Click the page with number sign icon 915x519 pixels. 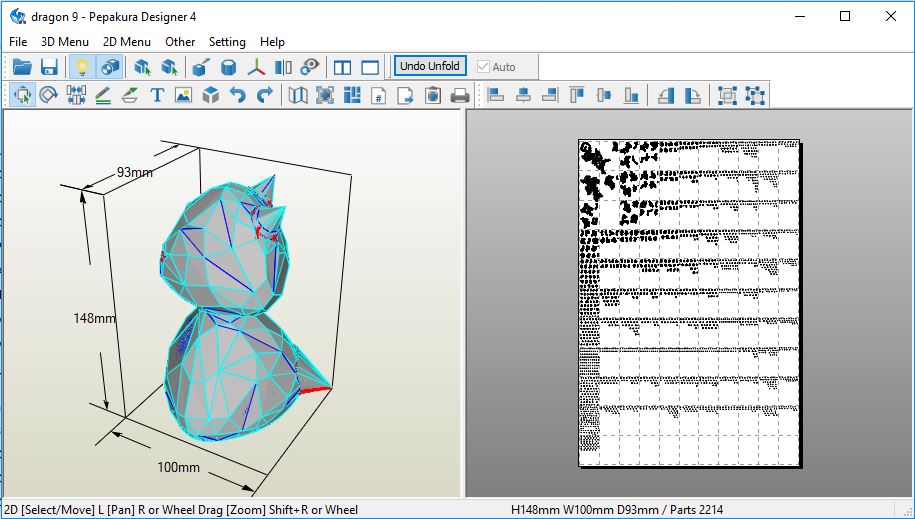click(x=379, y=95)
